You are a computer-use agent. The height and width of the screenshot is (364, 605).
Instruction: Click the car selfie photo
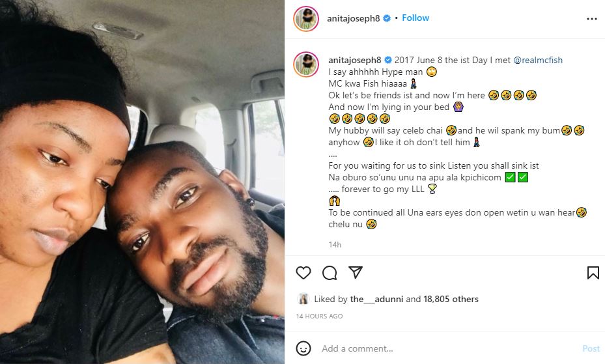(142, 182)
